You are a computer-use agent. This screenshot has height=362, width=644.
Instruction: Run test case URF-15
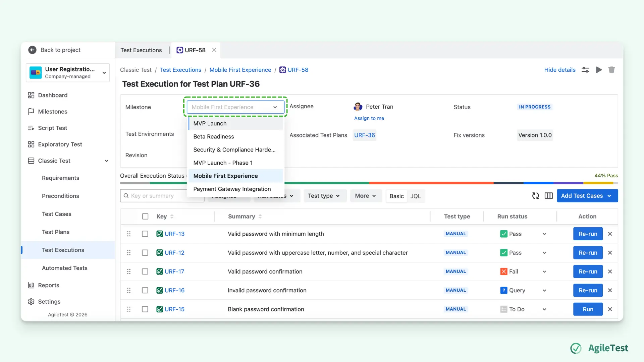pos(588,309)
